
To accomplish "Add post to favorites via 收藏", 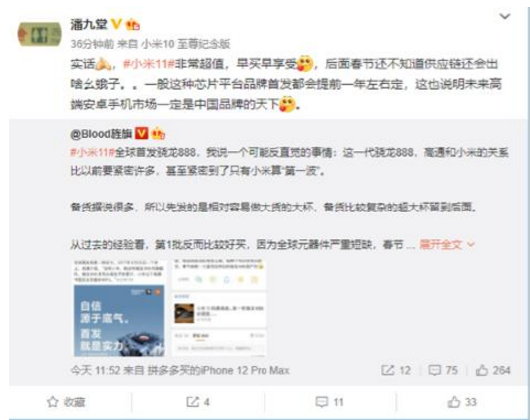I will 66,402.
